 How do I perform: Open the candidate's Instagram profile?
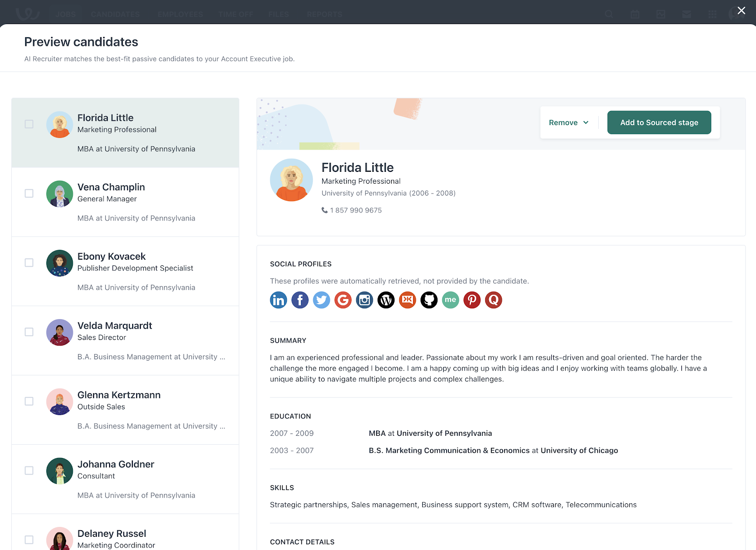(364, 300)
